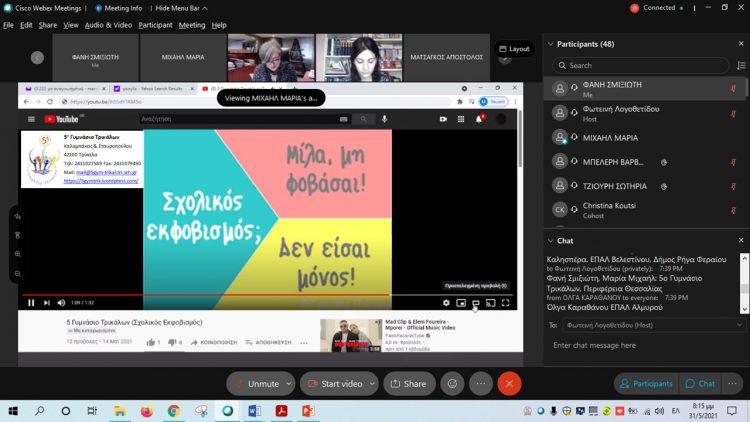Close the Chat panel
750x422 pixels.
pos(741,240)
